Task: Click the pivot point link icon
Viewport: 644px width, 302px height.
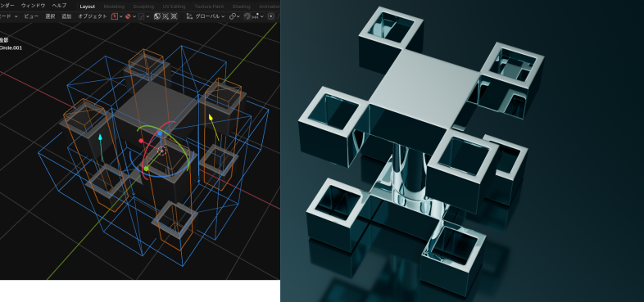Action: tap(233, 16)
